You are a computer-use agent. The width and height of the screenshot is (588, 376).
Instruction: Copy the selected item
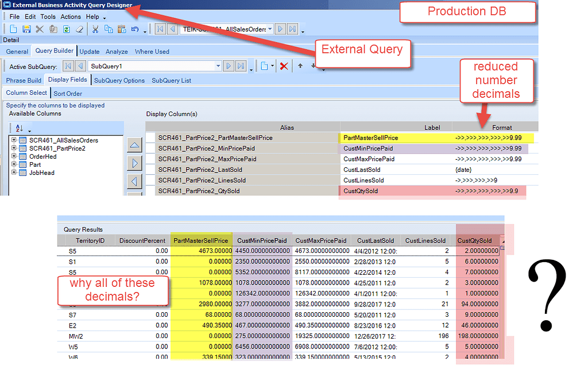pos(108,29)
